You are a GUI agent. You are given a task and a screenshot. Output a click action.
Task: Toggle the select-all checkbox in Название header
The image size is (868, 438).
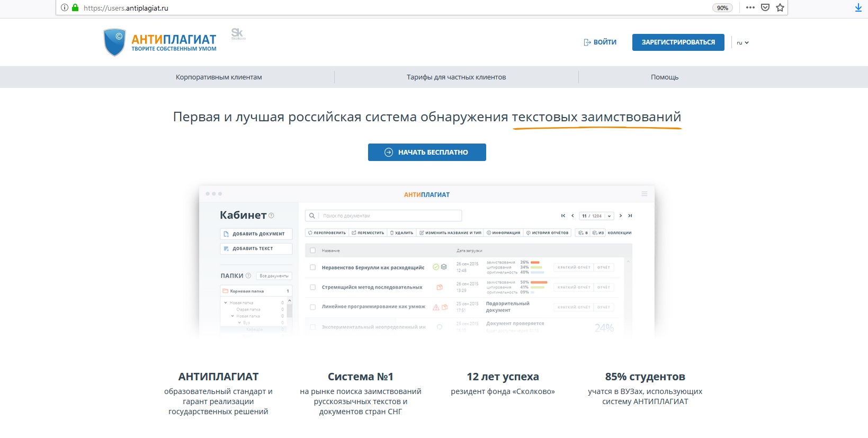312,251
